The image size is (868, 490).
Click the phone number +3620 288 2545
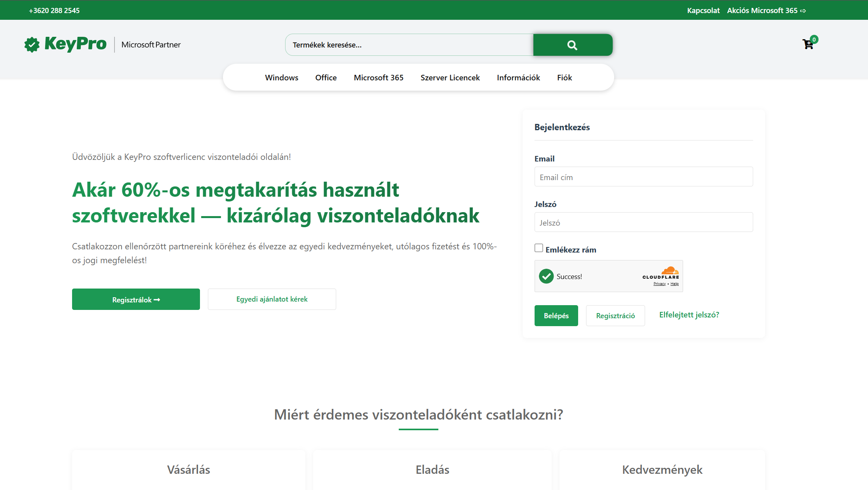54,10
